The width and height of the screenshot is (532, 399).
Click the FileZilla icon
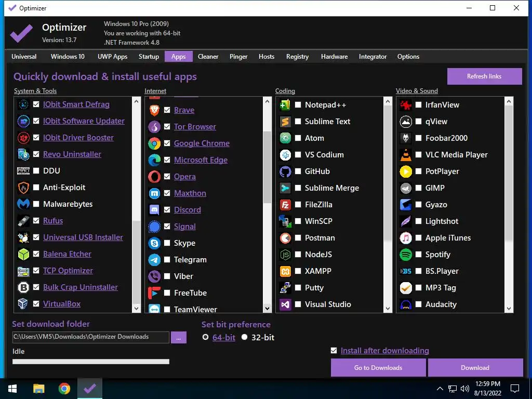point(285,205)
